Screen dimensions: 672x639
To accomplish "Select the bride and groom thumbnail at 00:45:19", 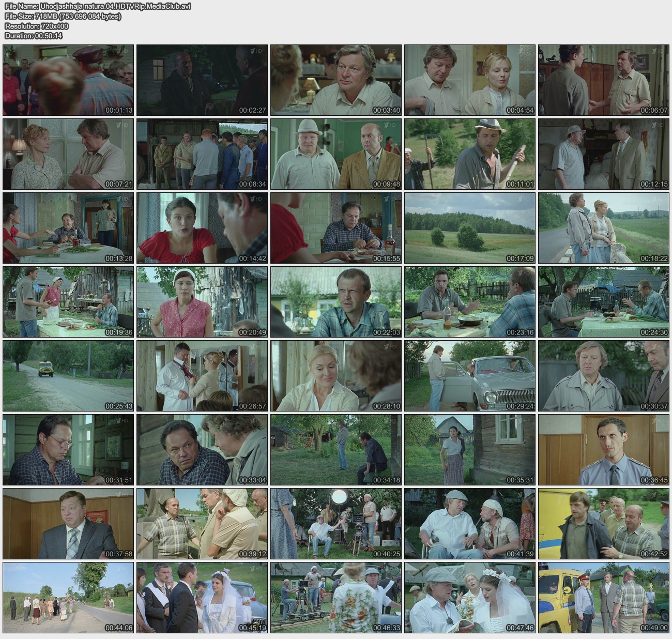I will (202, 598).
